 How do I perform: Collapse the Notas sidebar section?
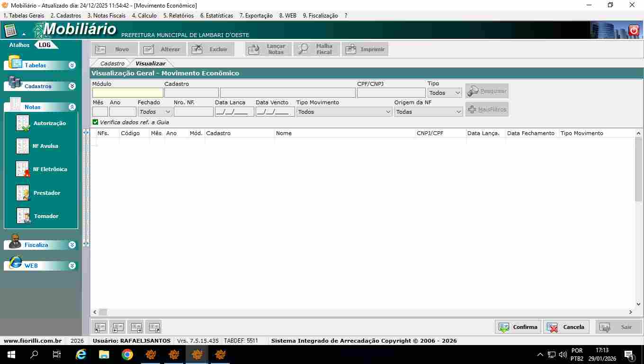click(x=72, y=107)
